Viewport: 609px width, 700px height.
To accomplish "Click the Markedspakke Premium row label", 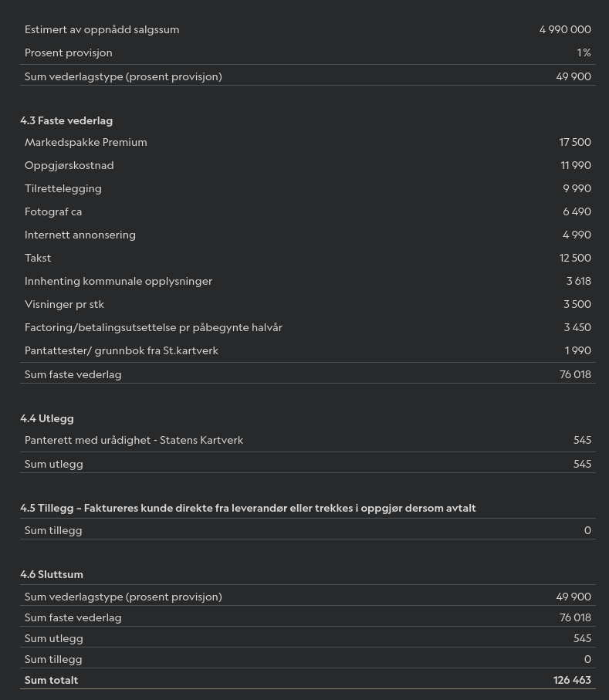I will click(86, 142).
